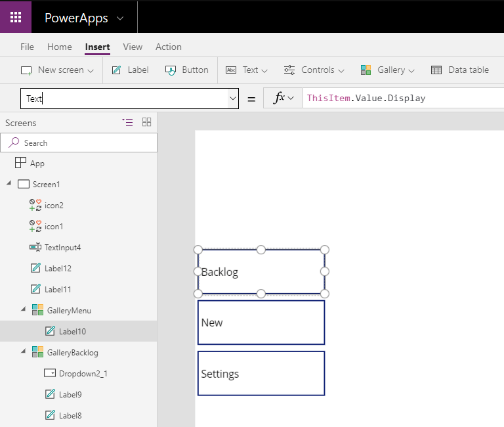Click the GalleryBacklog gallery icon
504x427 pixels.
(37, 352)
